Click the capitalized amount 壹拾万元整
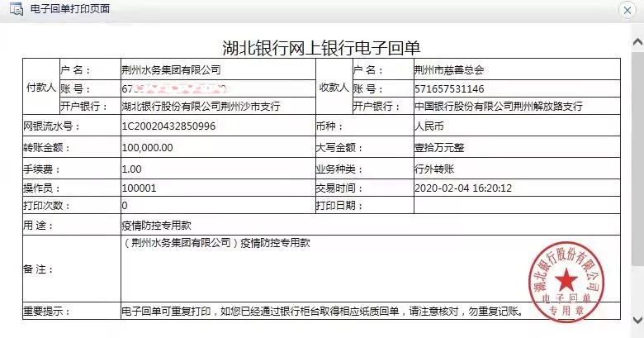 pyautogui.click(x=438, y=147)
